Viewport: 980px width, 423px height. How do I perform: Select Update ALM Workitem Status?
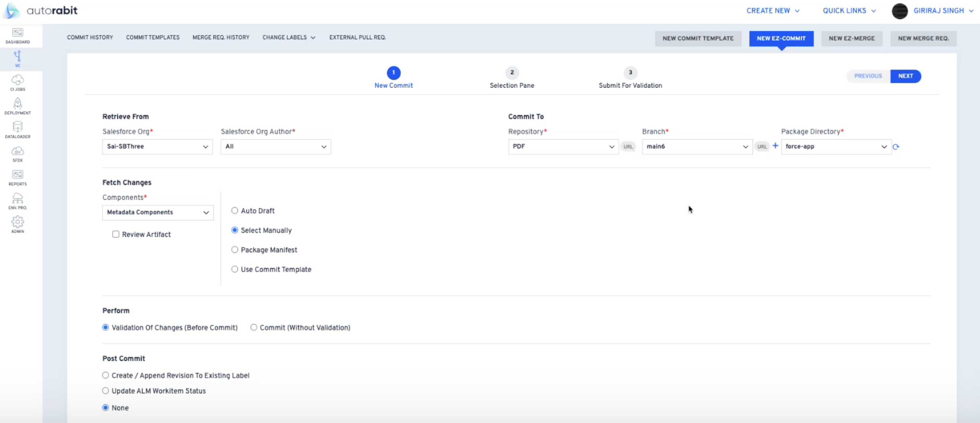(x=105, y=391)
